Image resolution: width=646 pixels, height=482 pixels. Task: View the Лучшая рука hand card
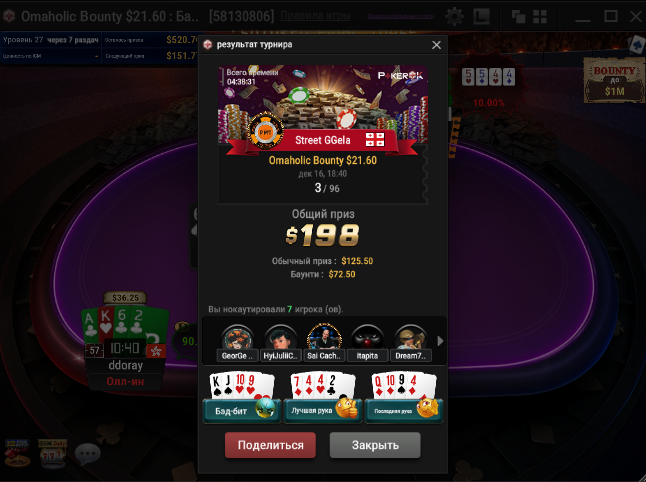click(323, 398)
